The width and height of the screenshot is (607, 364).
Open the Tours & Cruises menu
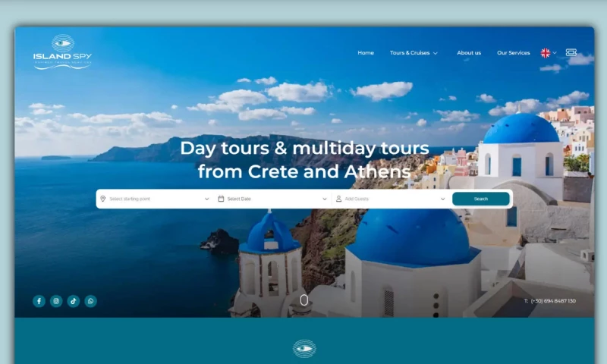pos(414,52)
